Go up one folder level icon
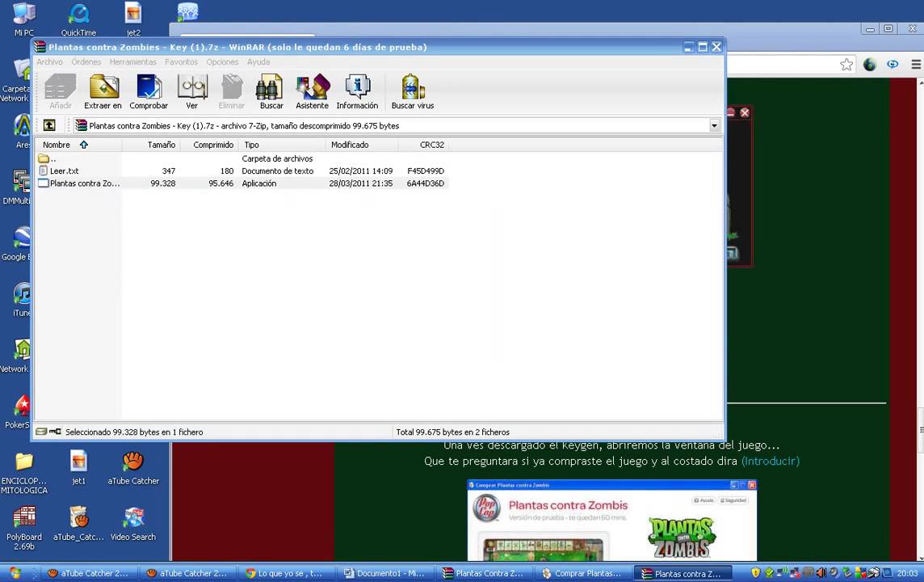The image size is (924, 582). 49,125
